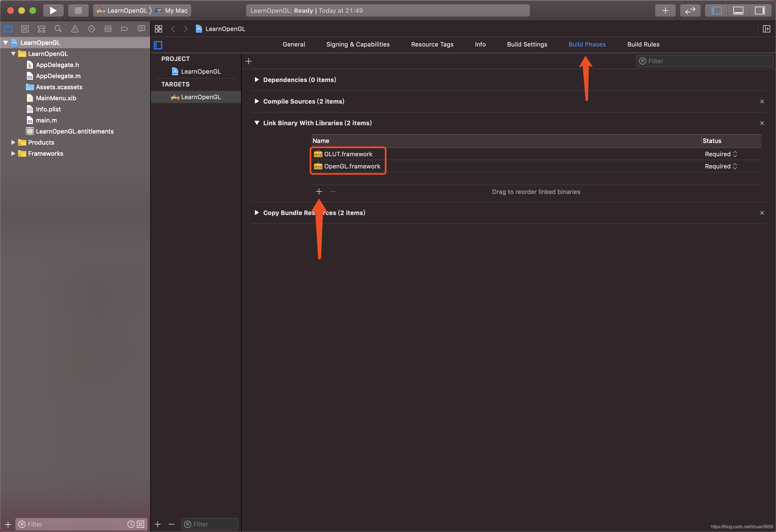Open AppDelegate.m in navigator
Viewport: 776px width, 532px height.
point(58,76)
